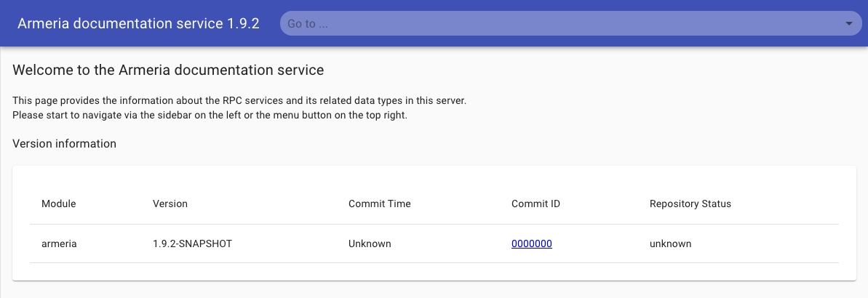Click the Commit ID column header
Screen dimensions: 868x298
[535, 204]
